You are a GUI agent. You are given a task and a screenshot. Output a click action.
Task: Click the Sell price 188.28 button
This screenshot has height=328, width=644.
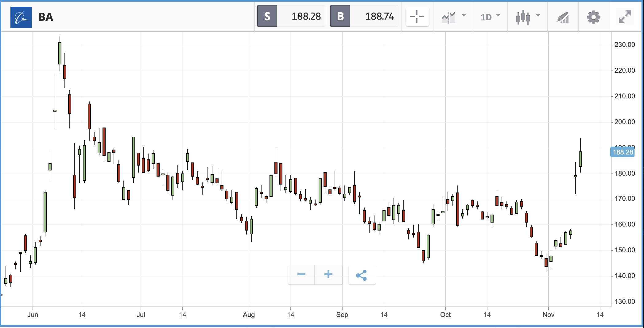tap(291, 16)
